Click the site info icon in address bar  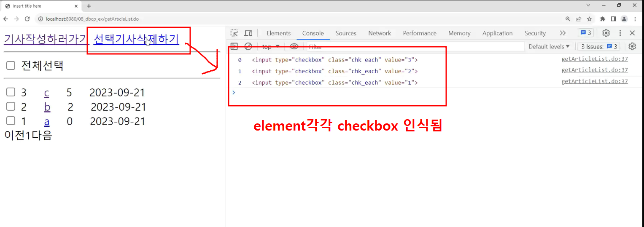click(41, 19)
